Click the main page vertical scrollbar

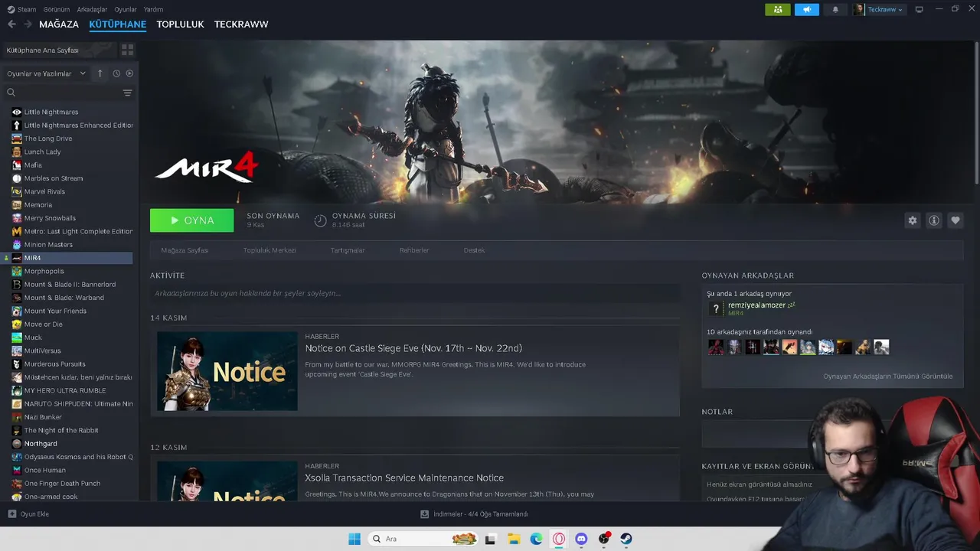(x=977, y=112)
